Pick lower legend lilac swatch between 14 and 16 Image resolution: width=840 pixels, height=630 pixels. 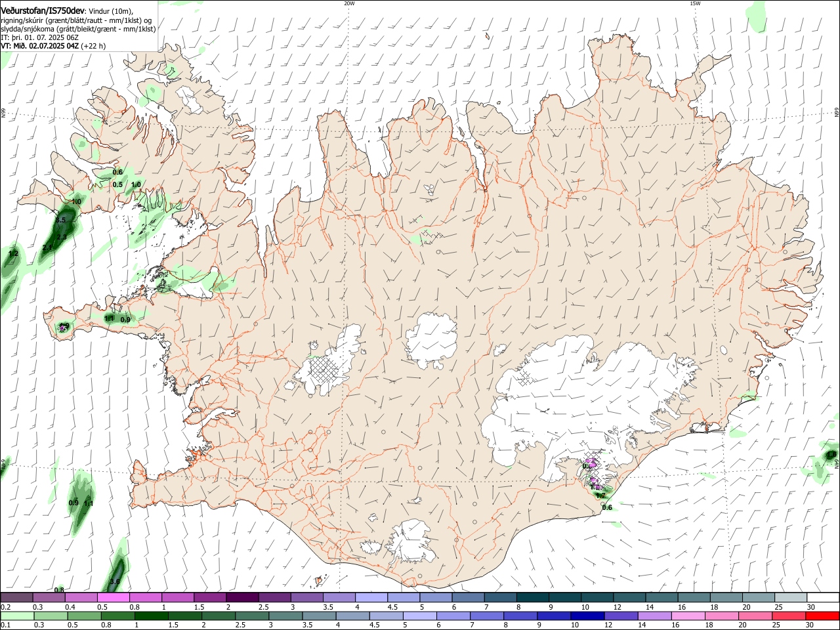click(x=654, y=616)
